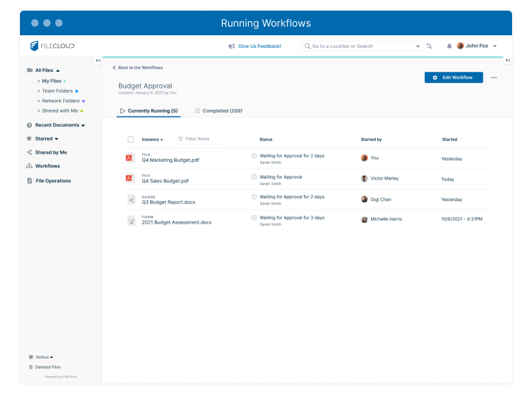Open the three-dot more options menu
The width and height of the screenshot is (532, 394).
tap(494, 77)
